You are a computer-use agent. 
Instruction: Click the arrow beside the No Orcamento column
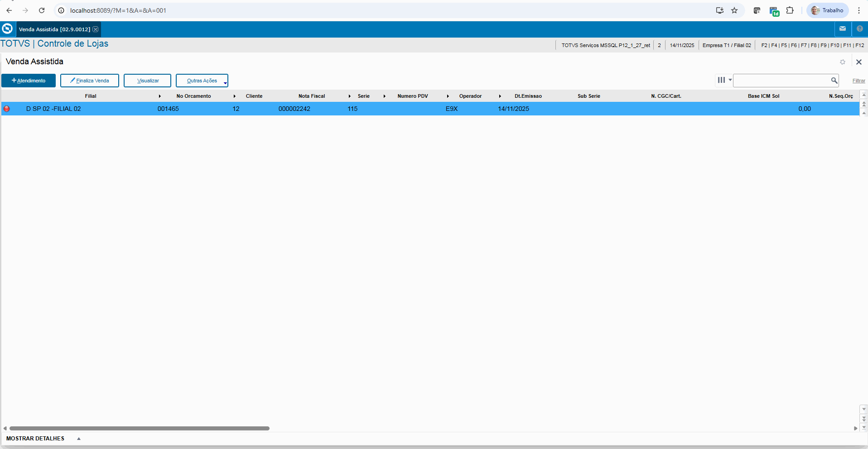click(235, 96)
